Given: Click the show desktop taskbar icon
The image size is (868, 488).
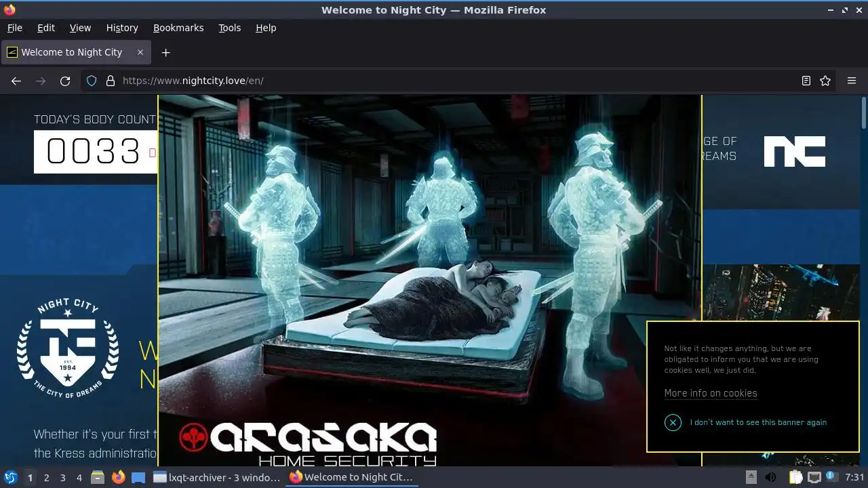Looking at the screenshot, I should (x=138, y=477).
